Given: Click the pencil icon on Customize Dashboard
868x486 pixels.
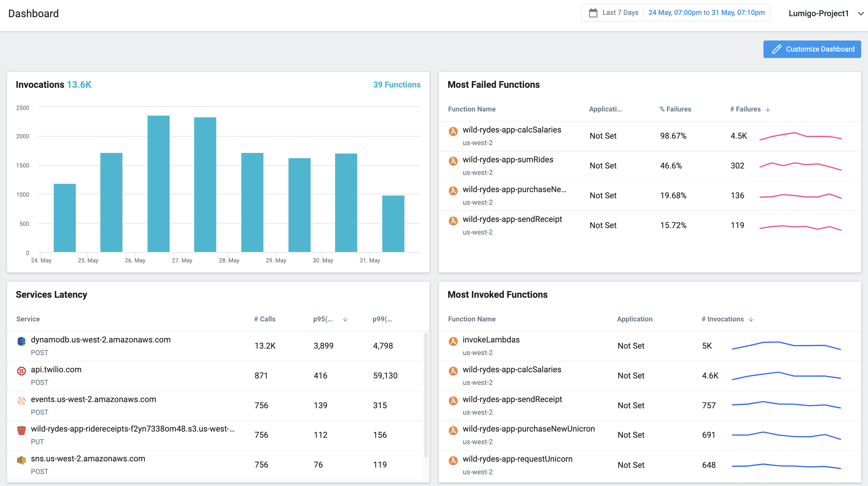Looking at the screenshot, I should [x=777, y=49].
